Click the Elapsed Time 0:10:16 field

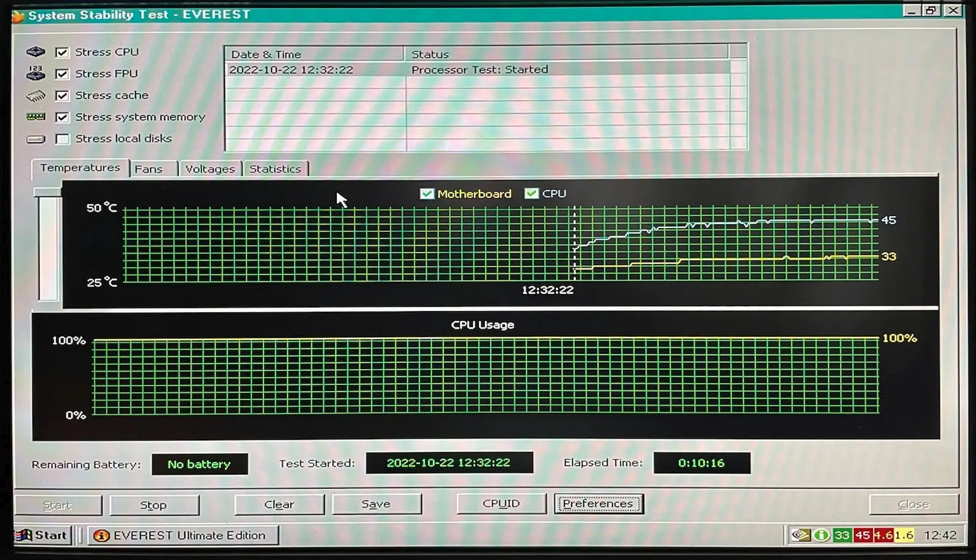[701, 463]
